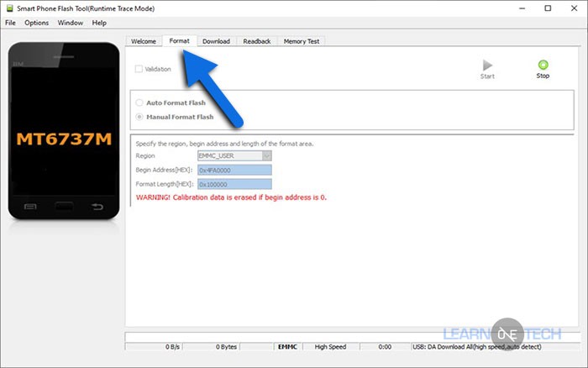
Task: Click the MT6737M phone image
Action: (64, 131)
